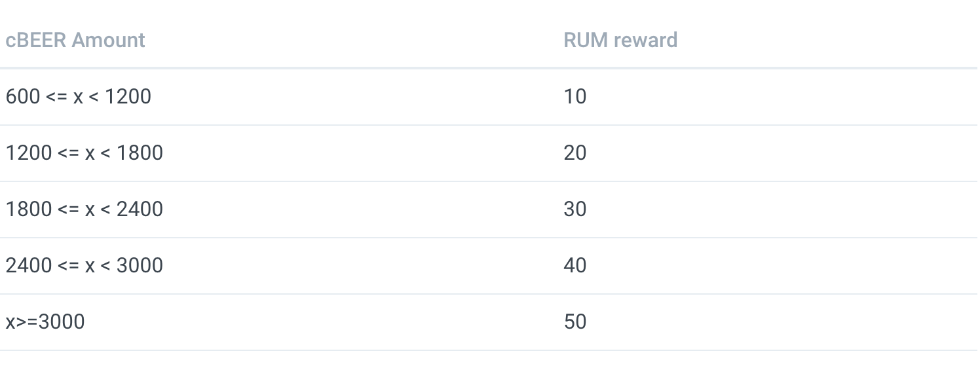Click upper bound 2400 in the third row
980x385 pixels.
140,210
